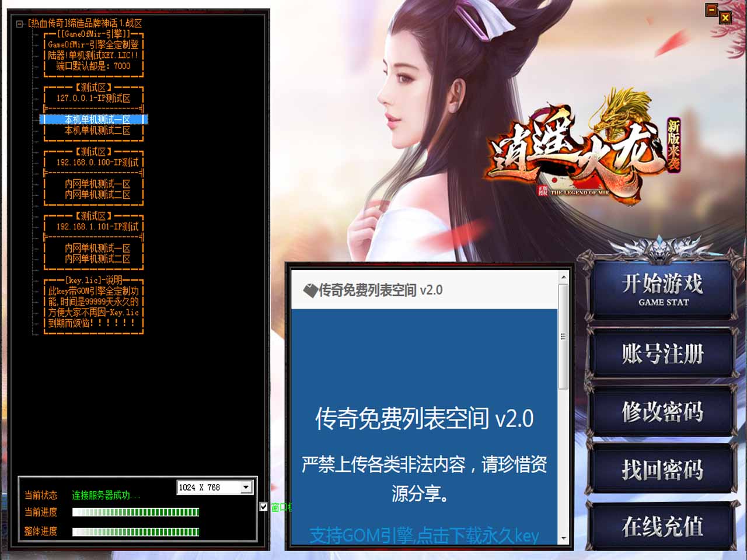
Task: Open the 1024 X 768 resolution dropdown
Action: [x=246, y=487]
